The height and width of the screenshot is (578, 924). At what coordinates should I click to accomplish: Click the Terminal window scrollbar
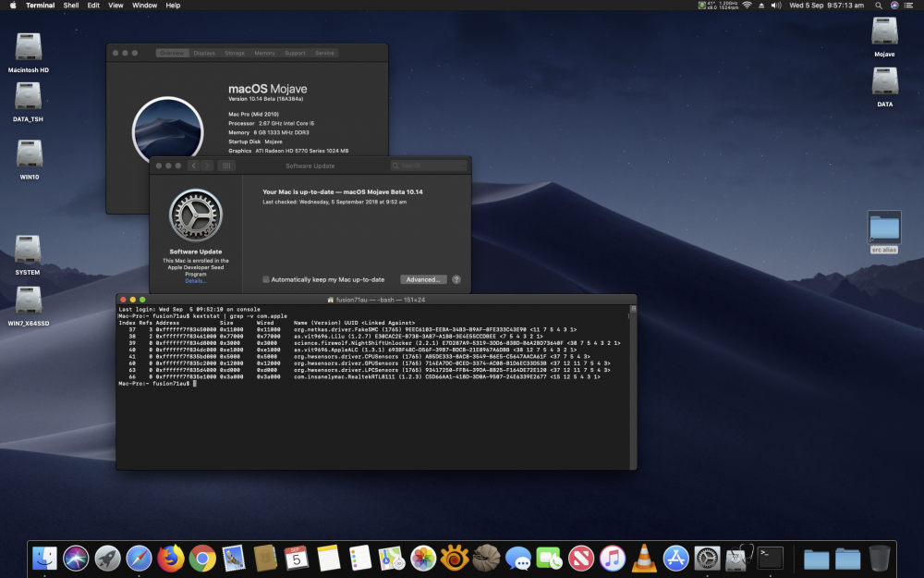tap(634, 387)
